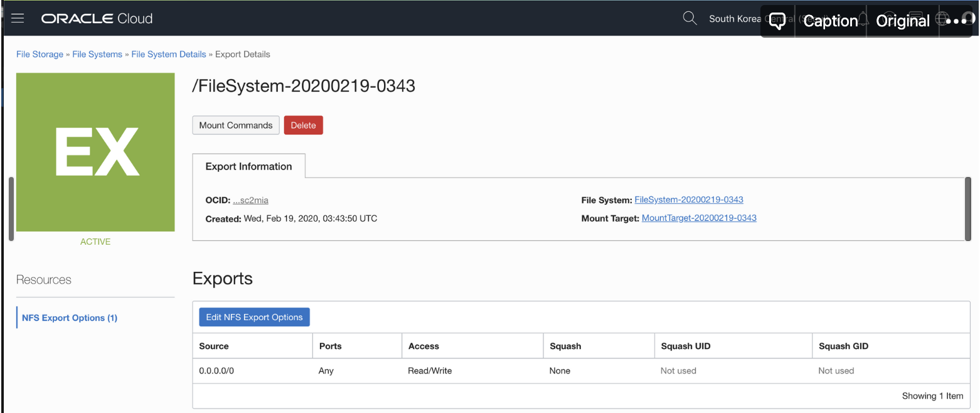Go to File Systems breadcrumb
Image resolution: width=980 pixels, height=413 pixels.
point(97,55)
